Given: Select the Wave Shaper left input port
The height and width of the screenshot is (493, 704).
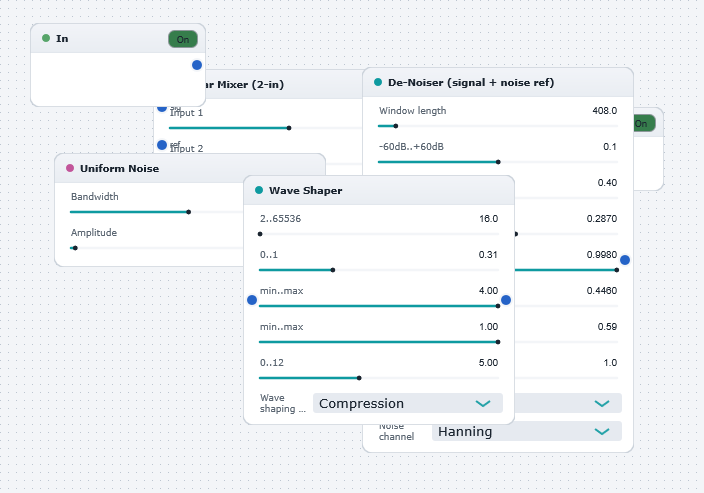Looking at the screenshot, I should 252,300.
